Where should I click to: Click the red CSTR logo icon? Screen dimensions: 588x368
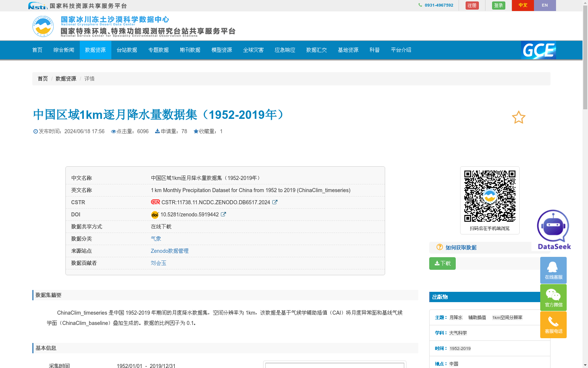tap(155, 202)
